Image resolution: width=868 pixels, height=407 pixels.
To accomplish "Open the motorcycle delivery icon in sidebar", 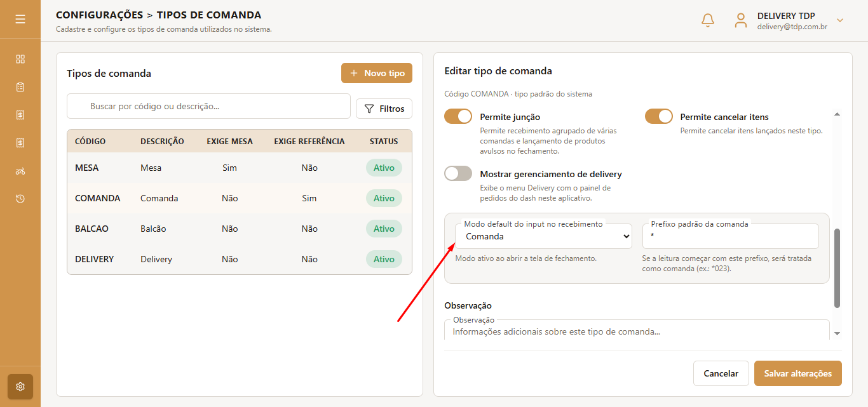I will pyautogui.click(x=20, y=171).
